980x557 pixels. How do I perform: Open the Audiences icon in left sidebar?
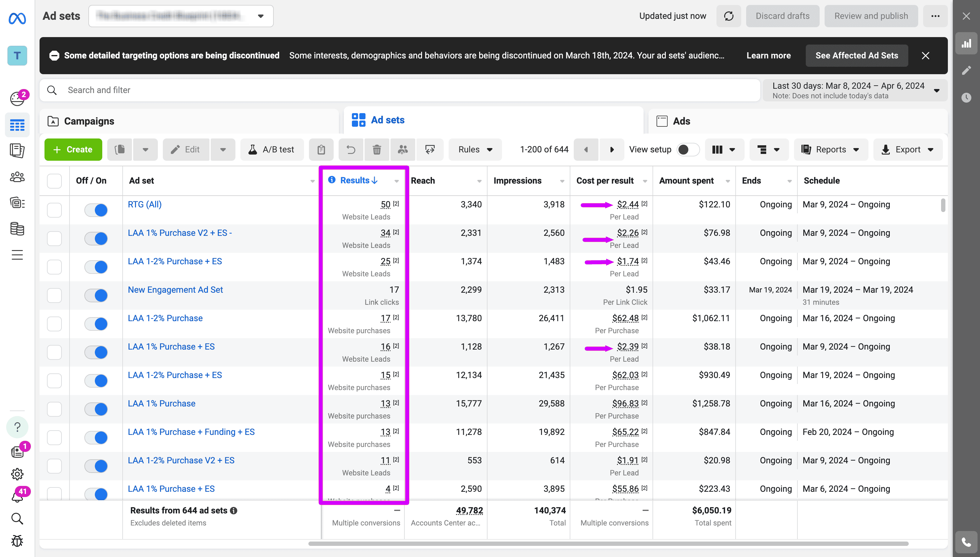(x=17, y=177)
